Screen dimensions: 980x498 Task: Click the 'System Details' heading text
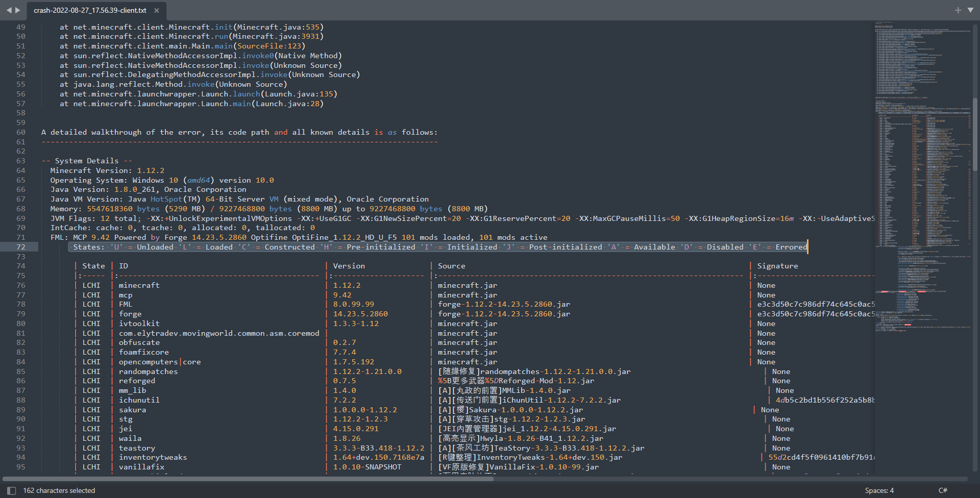tap(87, 161)
